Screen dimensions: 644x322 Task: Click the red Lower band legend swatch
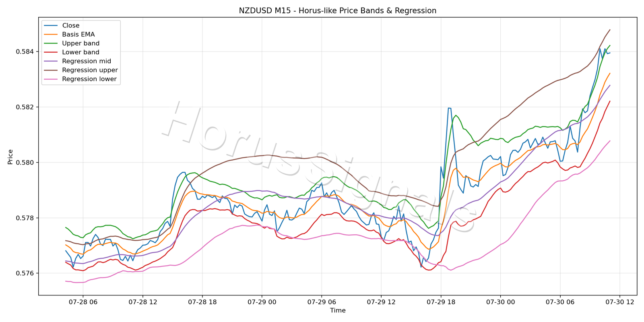(x=51, y=52)
